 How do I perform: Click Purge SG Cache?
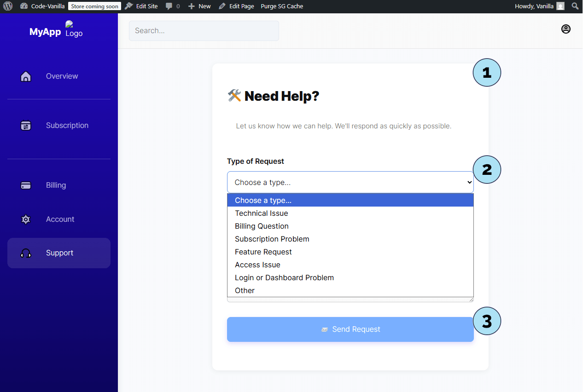click(x=282, y=6)
